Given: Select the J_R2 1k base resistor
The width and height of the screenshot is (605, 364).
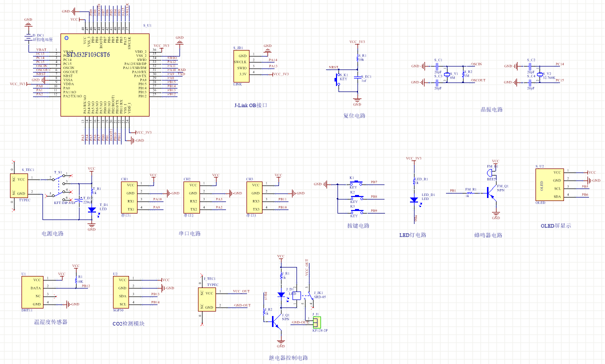Looking at the screenshot, I should click(x=263, y=311).
